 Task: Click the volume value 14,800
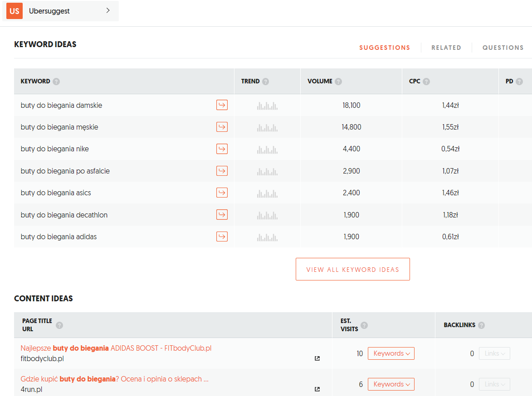click(351, 127)
